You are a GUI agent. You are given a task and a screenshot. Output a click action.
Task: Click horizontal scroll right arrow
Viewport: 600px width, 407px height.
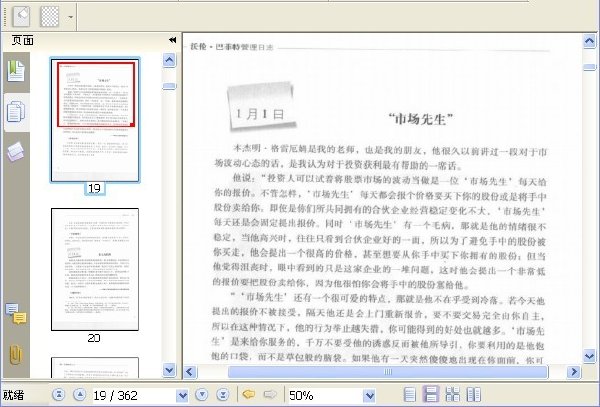click(574, 372)
